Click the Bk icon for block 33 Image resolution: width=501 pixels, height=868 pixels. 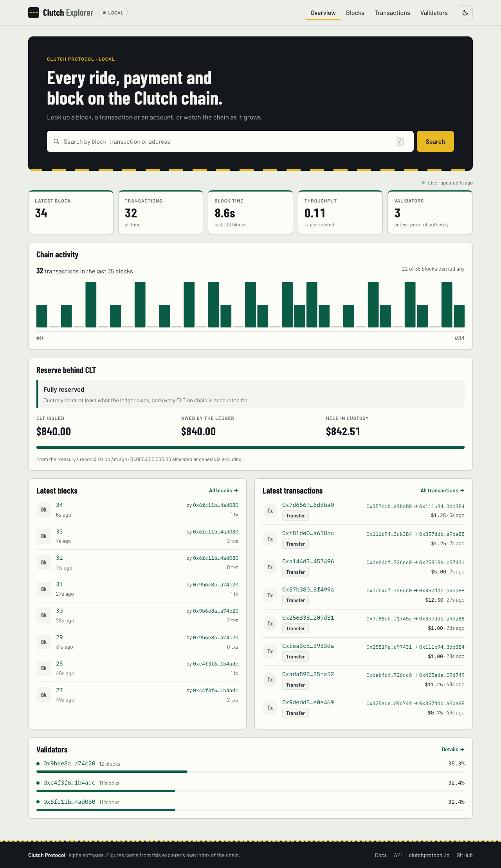pos(44,536)
